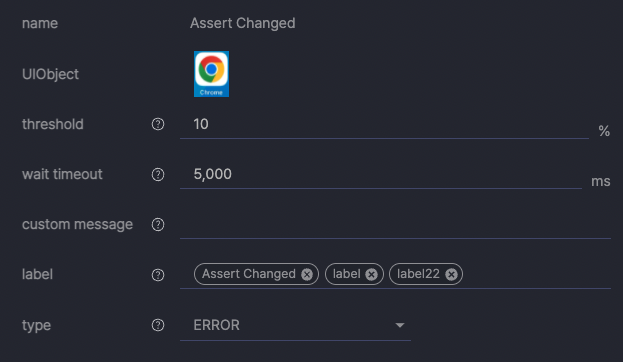Click the Assert Changed name value
The height and width of the screenshot is (362, 623).
pos(242,23)
